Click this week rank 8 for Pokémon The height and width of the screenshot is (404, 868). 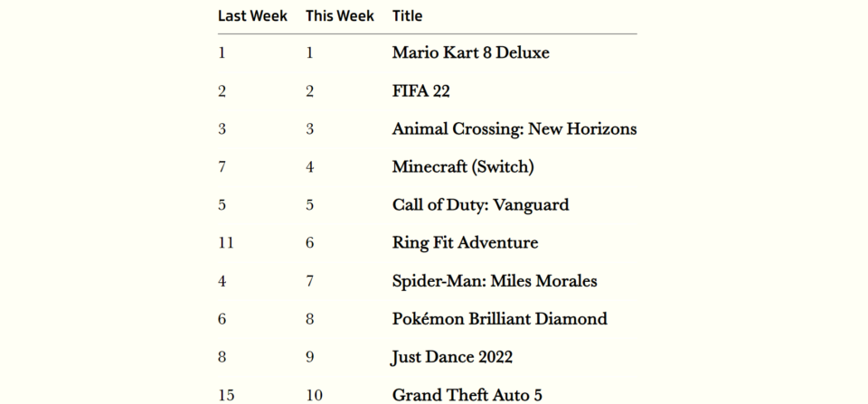pyautogui.click(x=310, y=319)
